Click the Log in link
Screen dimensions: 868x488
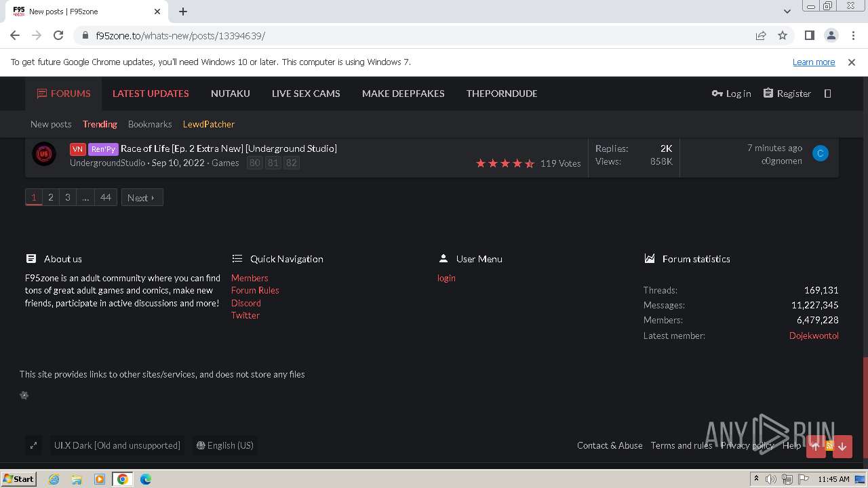(x=731, y=94)
